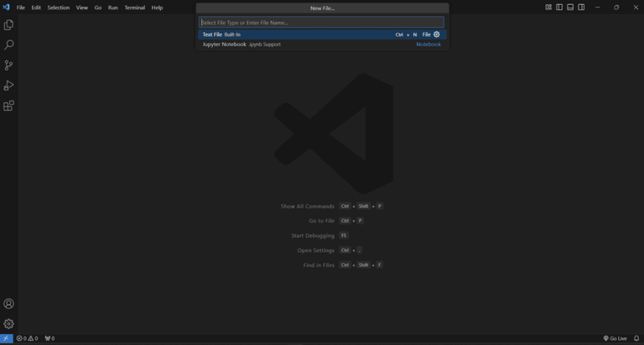Open the Accounts icon in activity bar

(x=8, y=304)
